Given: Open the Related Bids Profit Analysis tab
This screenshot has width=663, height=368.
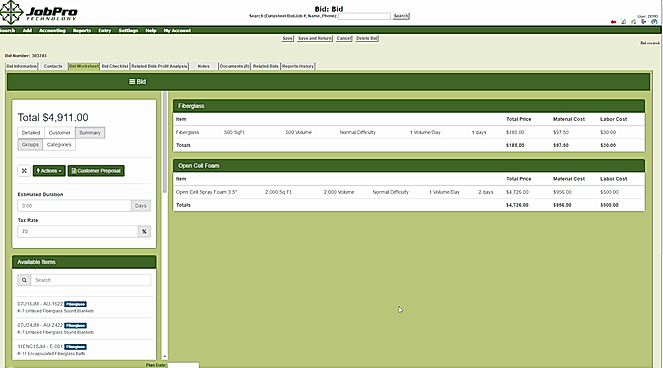Looking at the screenshot, I should coord(159,66).
